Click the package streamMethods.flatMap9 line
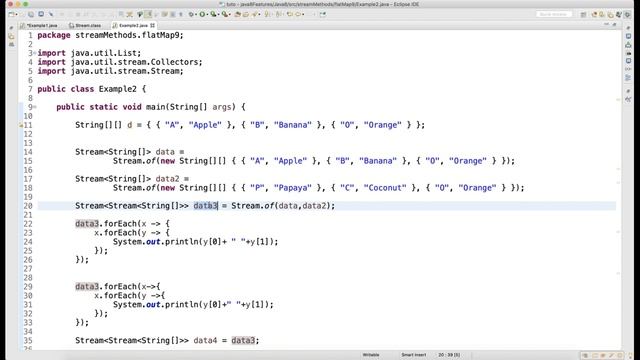 pyautogui.click(x=111, y=35)
